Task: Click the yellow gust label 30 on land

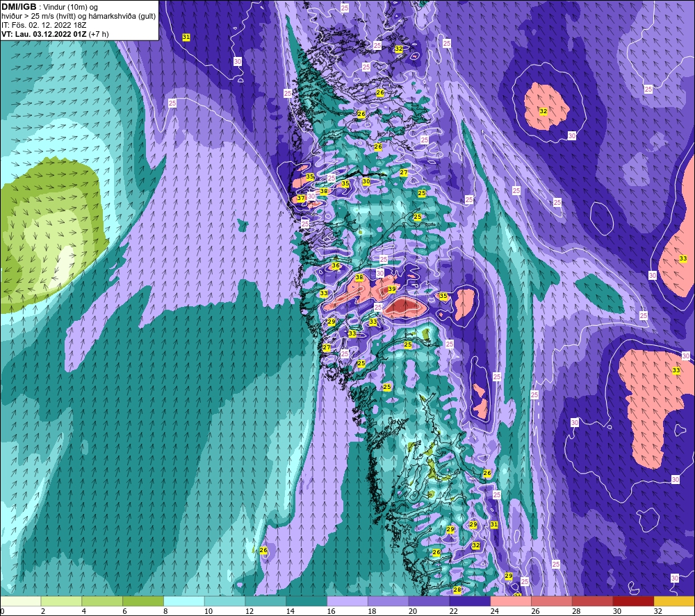Action: 366,181
